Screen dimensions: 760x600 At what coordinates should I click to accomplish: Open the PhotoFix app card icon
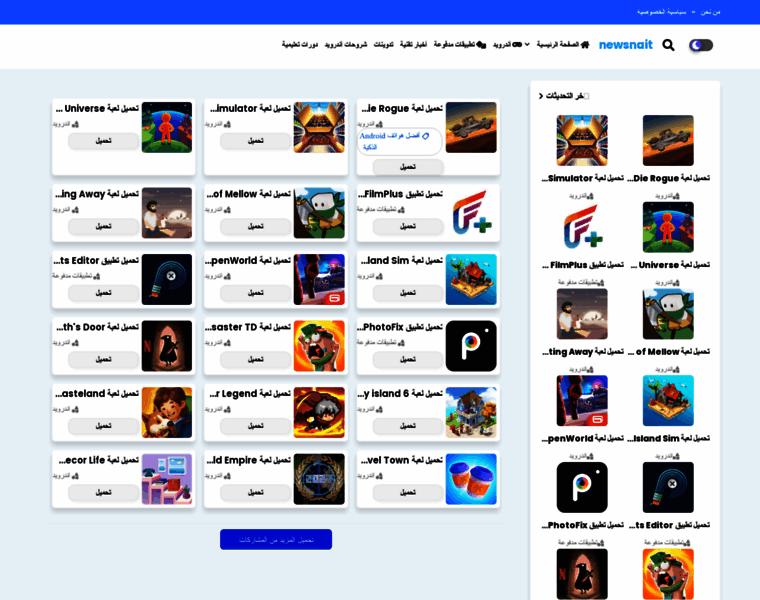471,346
